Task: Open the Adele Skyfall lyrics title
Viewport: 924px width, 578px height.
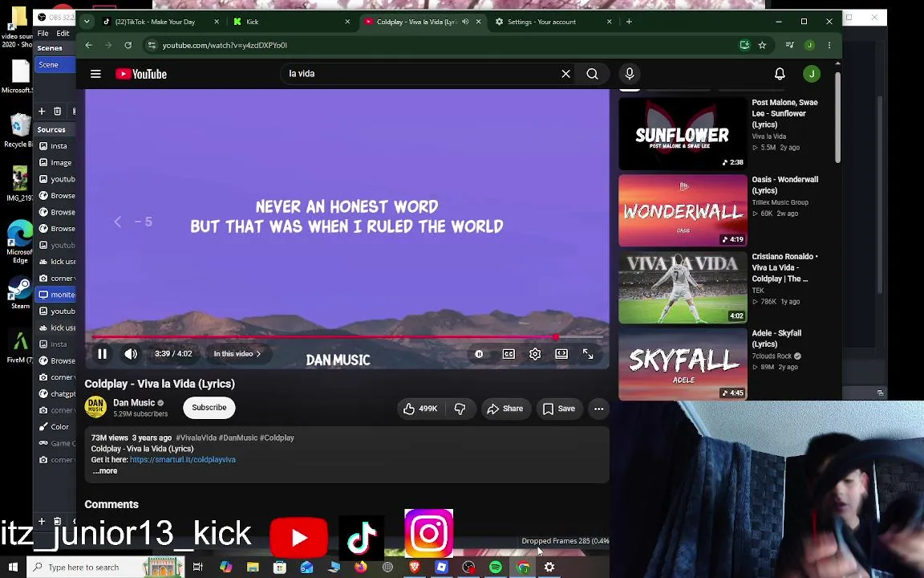Action: pos(776,339)
